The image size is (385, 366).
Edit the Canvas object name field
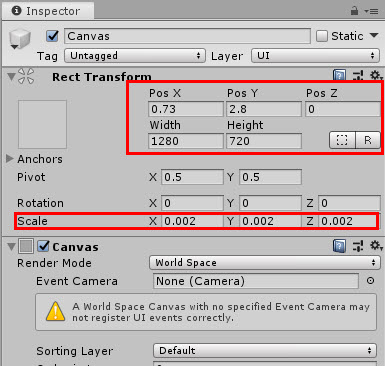(187, 36)
